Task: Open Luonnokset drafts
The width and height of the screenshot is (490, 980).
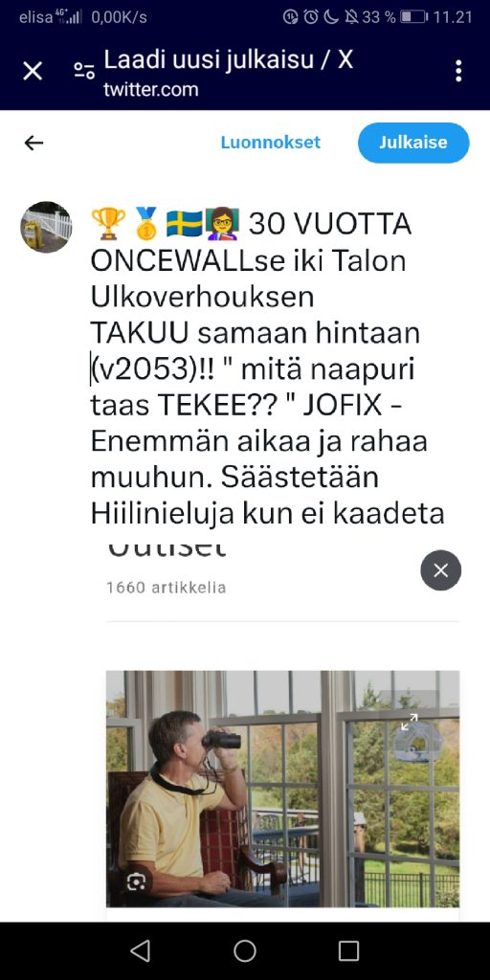Action: 271,143
